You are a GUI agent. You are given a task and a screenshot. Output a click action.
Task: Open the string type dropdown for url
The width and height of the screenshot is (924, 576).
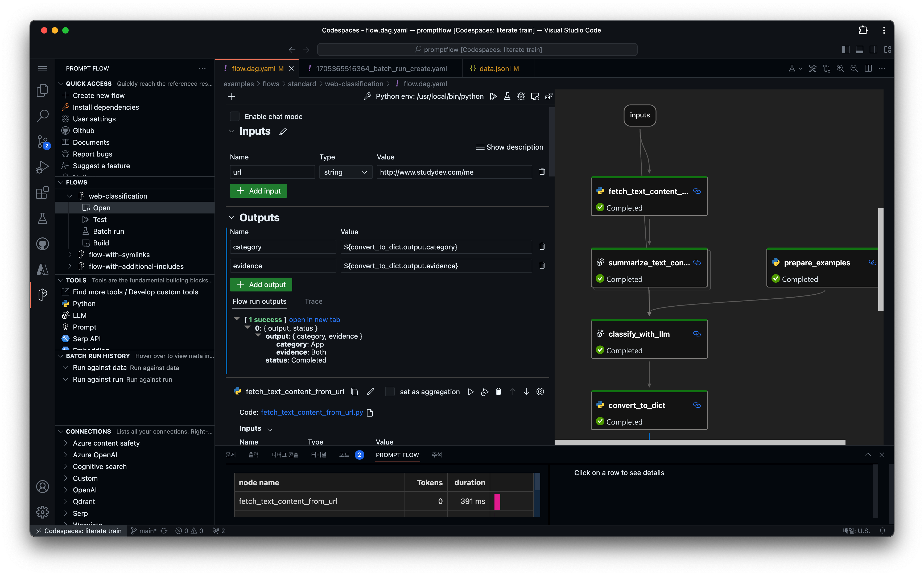345,172
